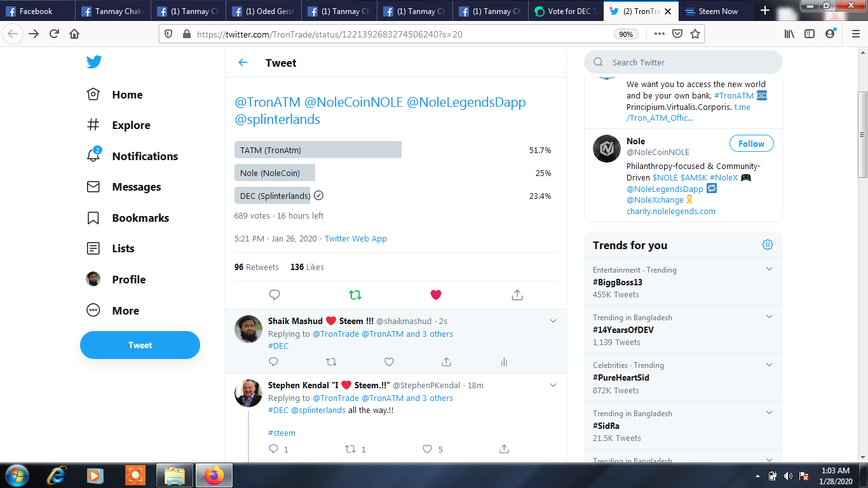Open the Twitter Web App link
Viewport: 868px width, 488px height.
tap(356, 238)
